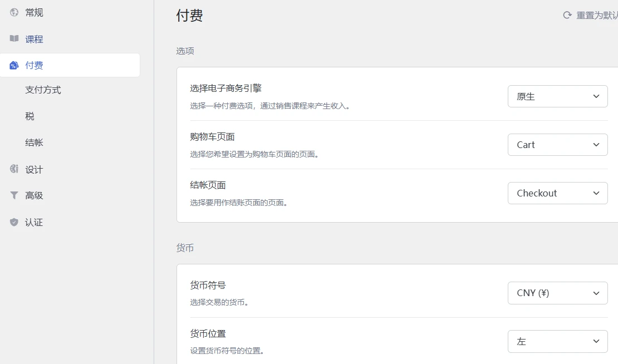Open the 选择电子商务引擎 dropdown showing 原生
618x364 pixels.
[x=557, y=96]
